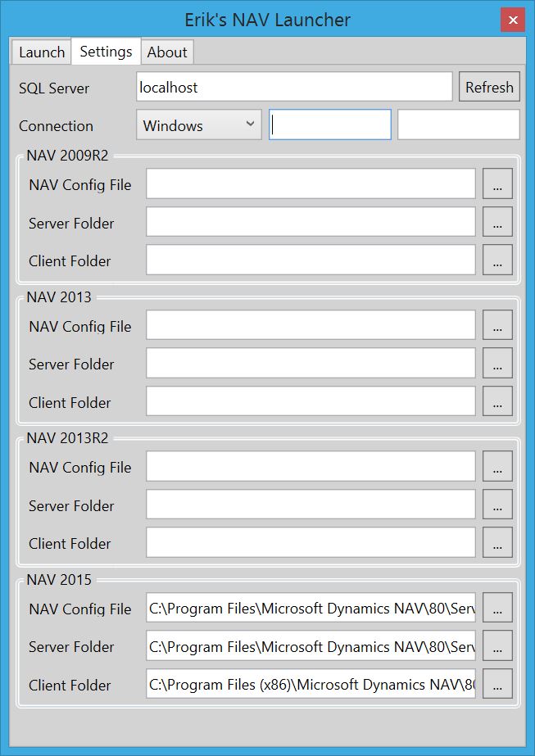This screenshot has height=756, width=535.
Task: Click NAV 2013 Client Folder field
Action: [311, 401]
